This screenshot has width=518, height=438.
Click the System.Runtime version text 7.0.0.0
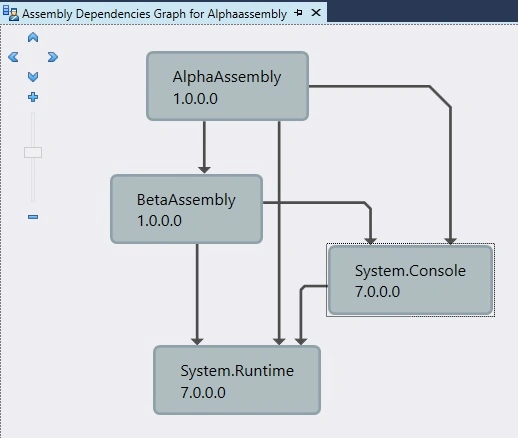(x=203, y=393)
